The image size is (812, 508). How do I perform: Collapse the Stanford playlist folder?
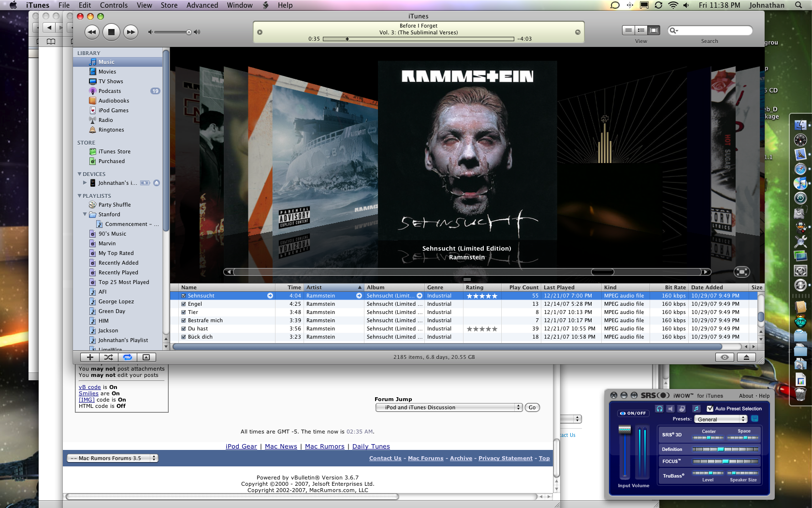tap(85, 214)
